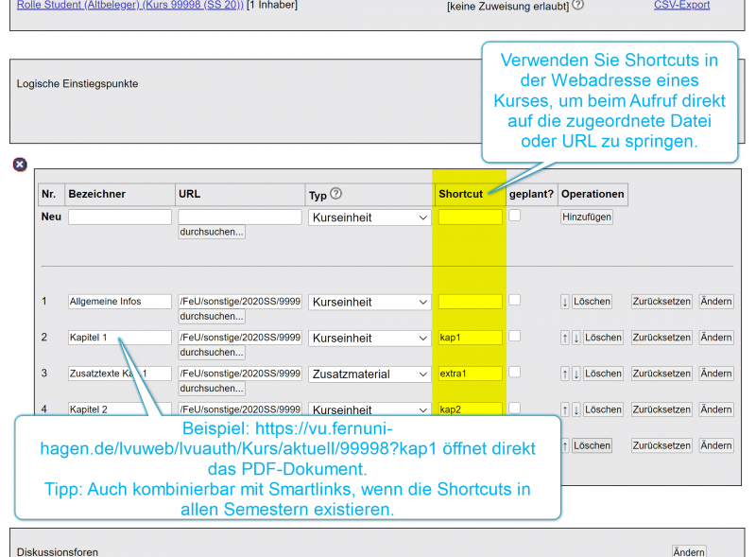Open Typ dropdown for Kapitel 2
This screenshot has width=756, height=557.
click(369, 409)
